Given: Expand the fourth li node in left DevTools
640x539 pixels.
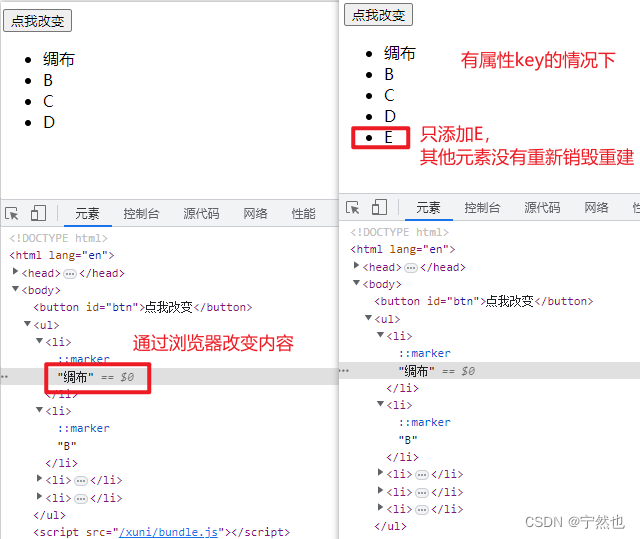Looking at the screenshot, I should click(40, 496).
